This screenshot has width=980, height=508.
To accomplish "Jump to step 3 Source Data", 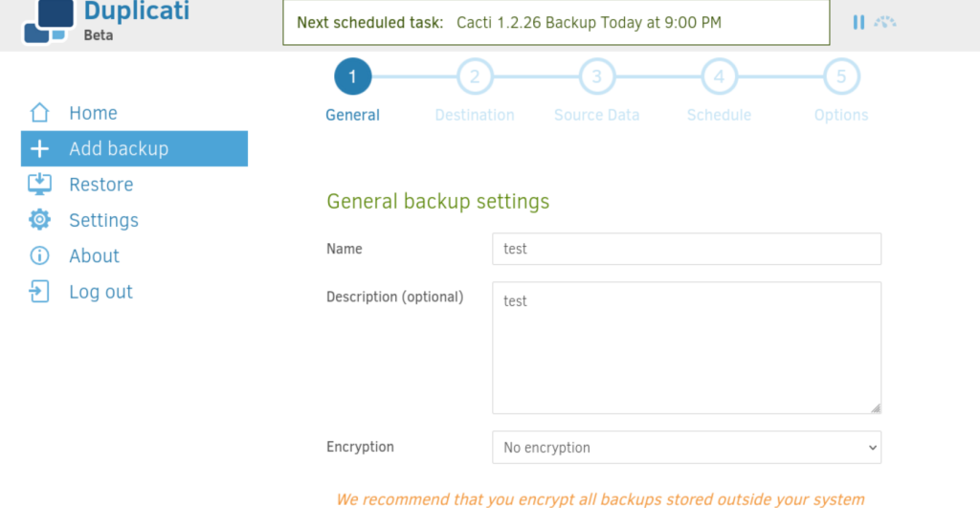I will [x=597, y=77].
